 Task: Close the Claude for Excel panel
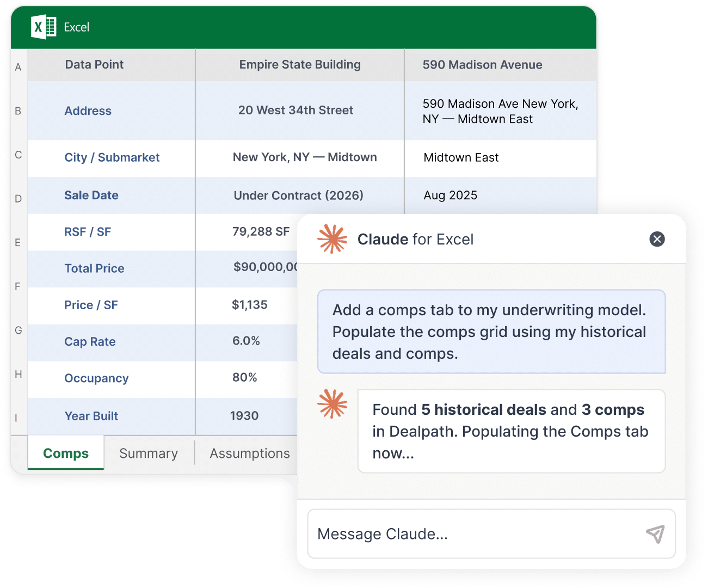[657, 239]
